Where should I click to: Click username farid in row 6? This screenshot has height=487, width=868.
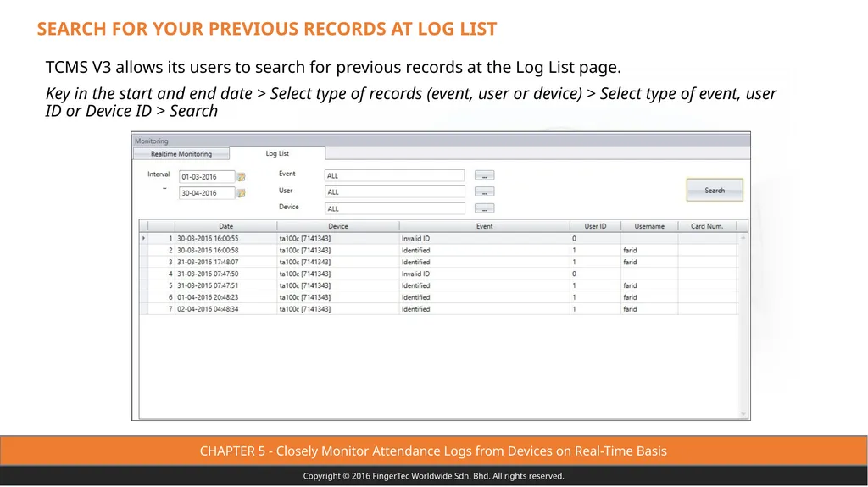point(630,297)
